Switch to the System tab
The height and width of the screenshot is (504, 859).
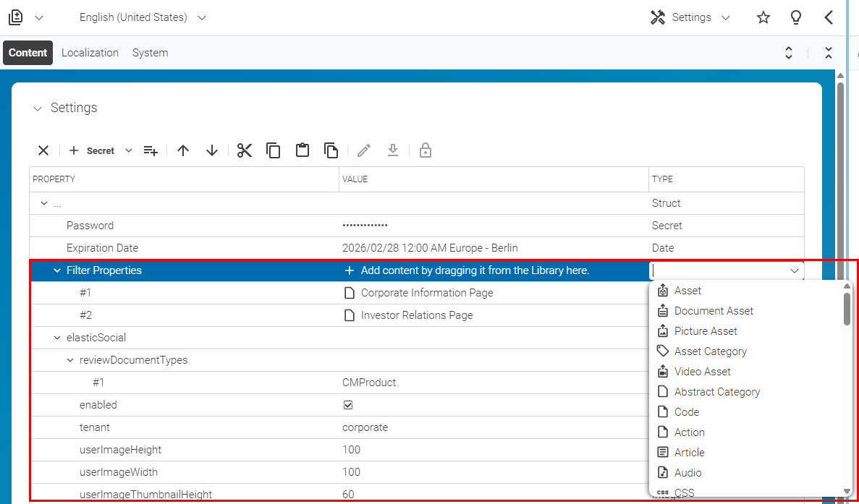pos(150,52)
